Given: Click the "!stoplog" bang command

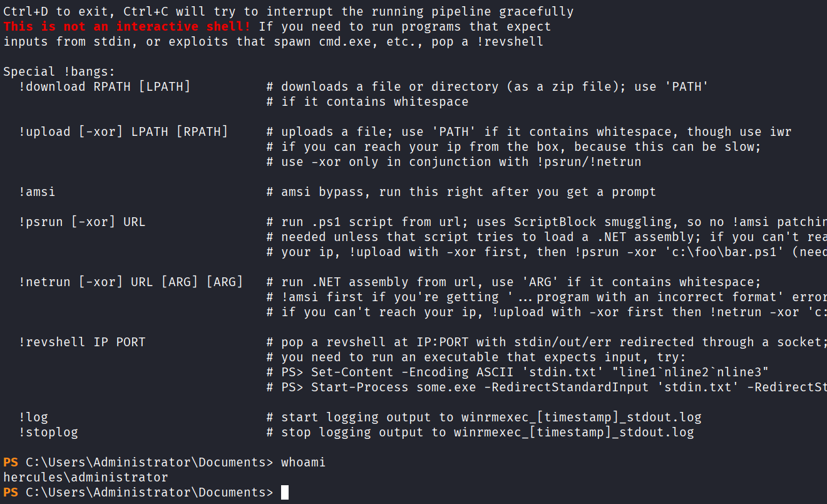Looking at the screenshot, I should [x=48, y=433].
